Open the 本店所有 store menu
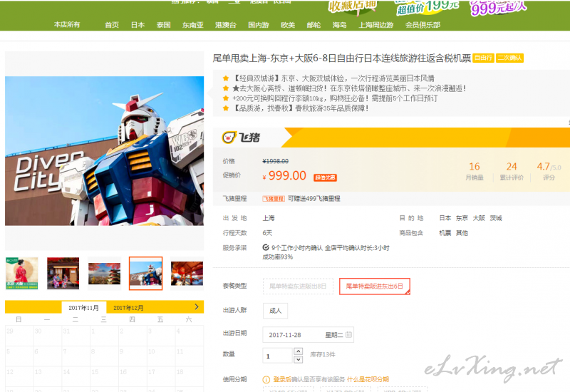 tap(67, 25)
